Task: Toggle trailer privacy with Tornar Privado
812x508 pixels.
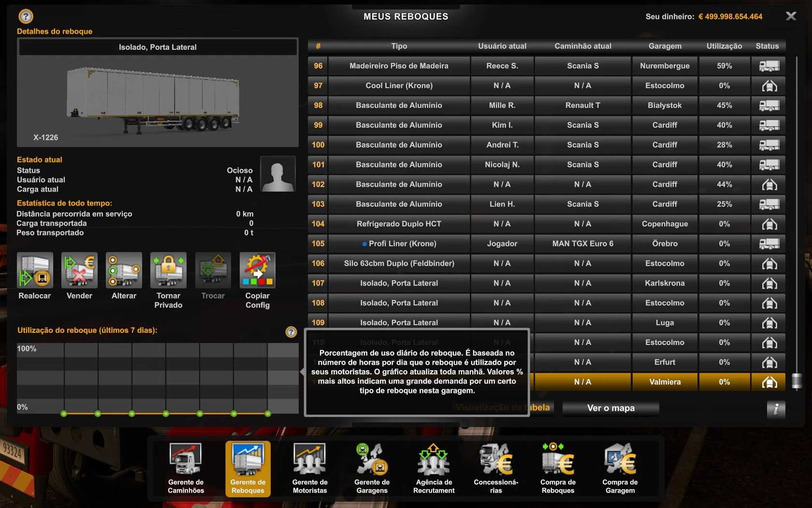Action: pos(168,270)
